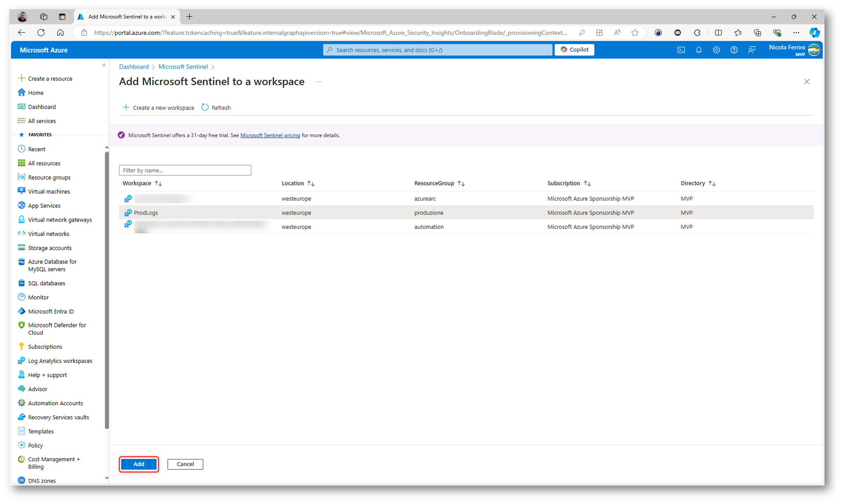
Task: Open the help question mark icon
Action: click(734, 50)
